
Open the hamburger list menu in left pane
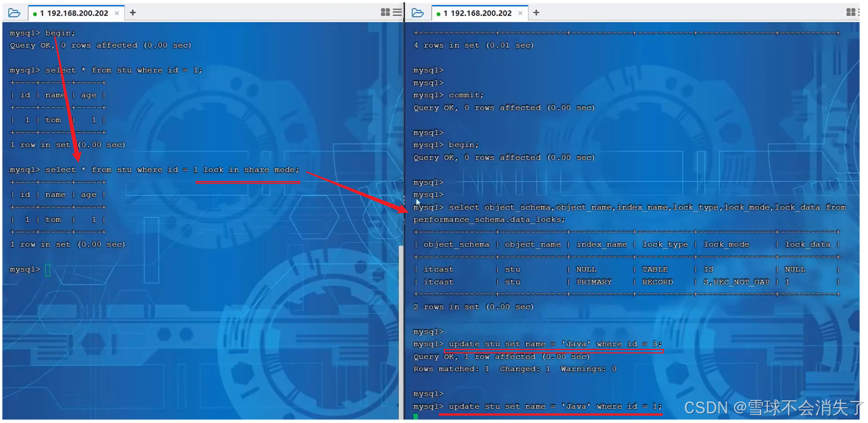[x=398, y=12]
